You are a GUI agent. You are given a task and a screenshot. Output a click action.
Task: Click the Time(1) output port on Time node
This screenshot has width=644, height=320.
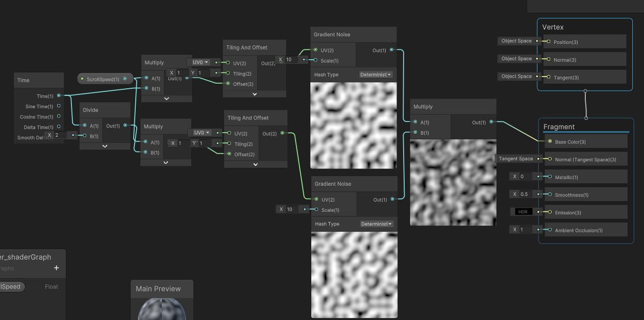[59, 95]
